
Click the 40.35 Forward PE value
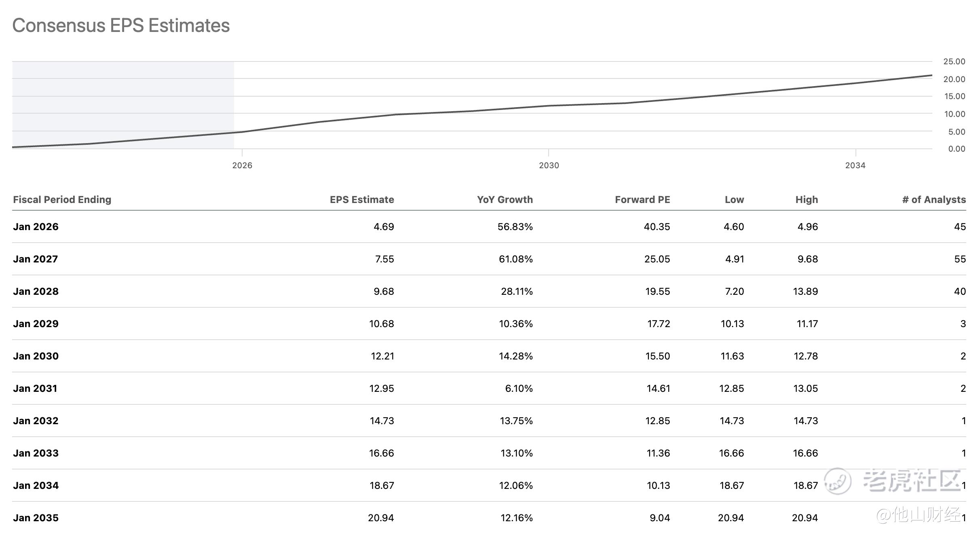pos(657,227)
